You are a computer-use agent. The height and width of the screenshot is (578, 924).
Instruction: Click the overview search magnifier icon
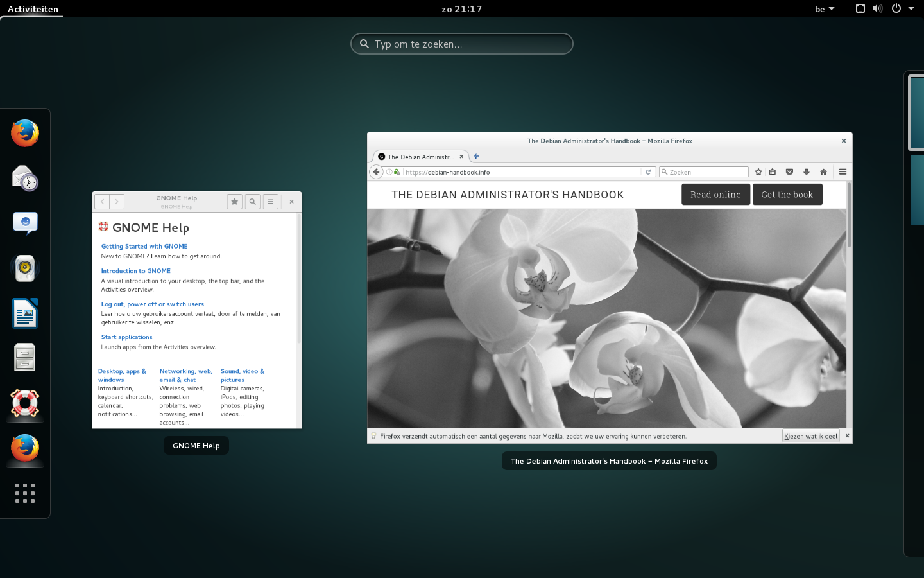[364, 44]
